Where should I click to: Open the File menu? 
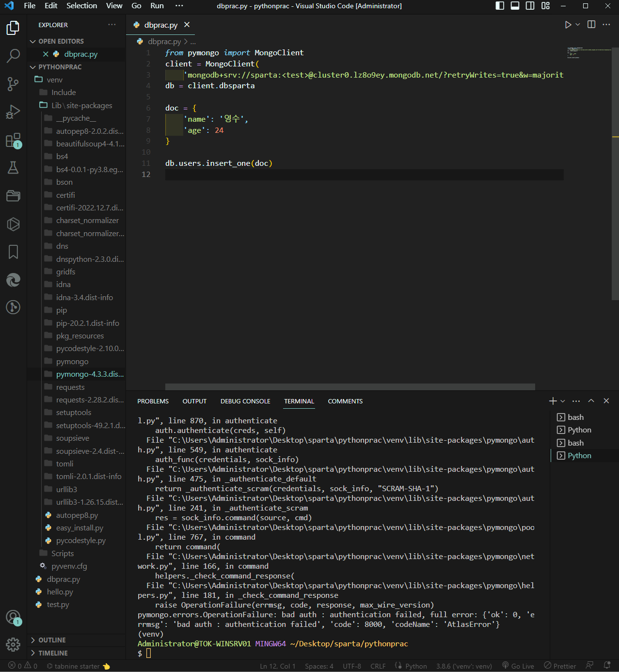point(30,6)
